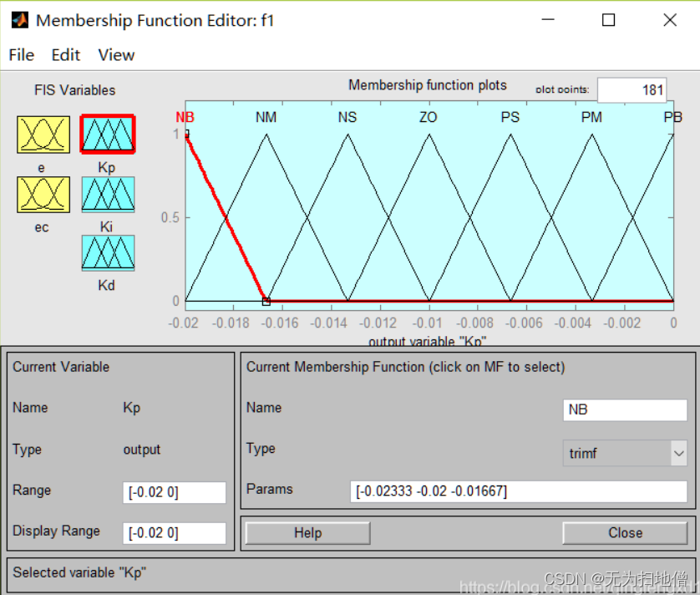Maximize the Membership Function Editor window
This screenshot has width=700, height=595.
(x=608, y=20)
